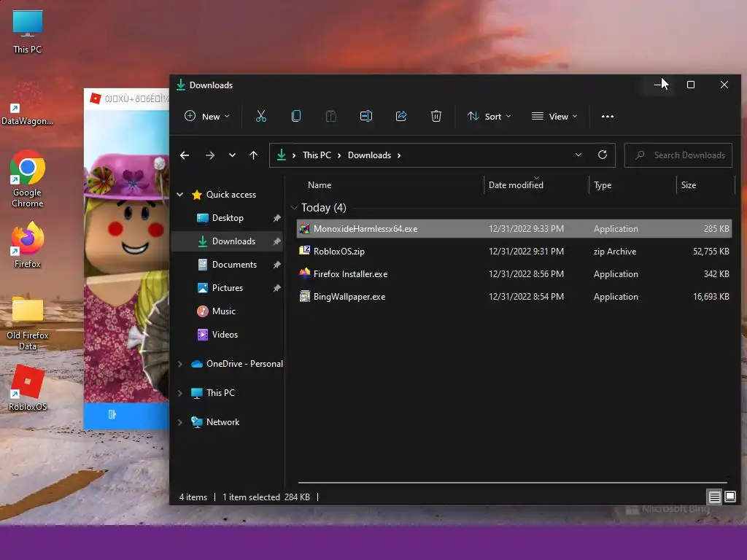This screenshot has width=747, height=560.
Task: Refresh the Downloads folder view
Action: tap(602, 155)
